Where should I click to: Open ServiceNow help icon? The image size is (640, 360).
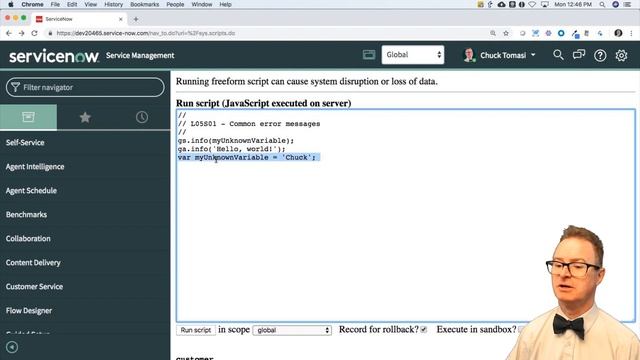(x=600, y=55)
